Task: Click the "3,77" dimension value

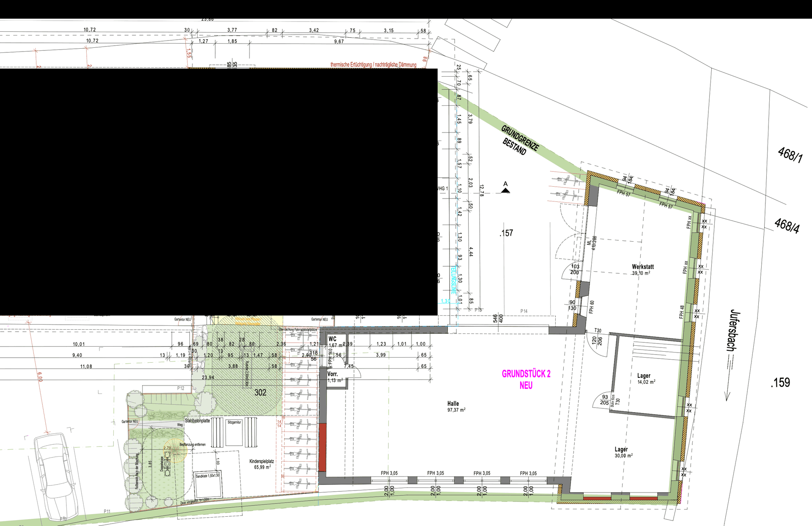Action: click(x=232, y=30)
